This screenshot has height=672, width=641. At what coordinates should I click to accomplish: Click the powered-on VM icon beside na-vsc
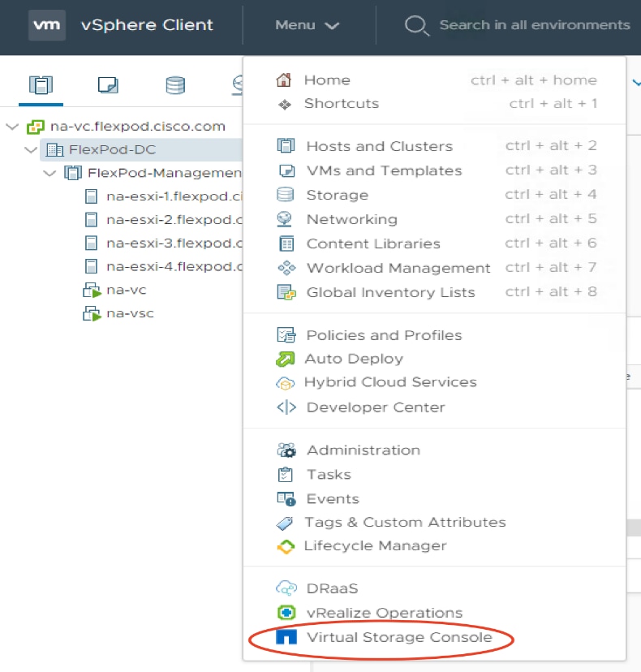coord(92,313)
